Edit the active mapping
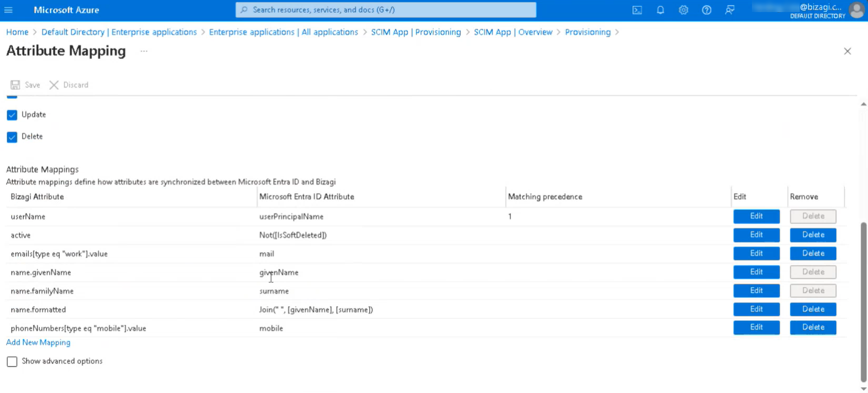The width and height of the screenshot is (868, 393). click(756, 235)
